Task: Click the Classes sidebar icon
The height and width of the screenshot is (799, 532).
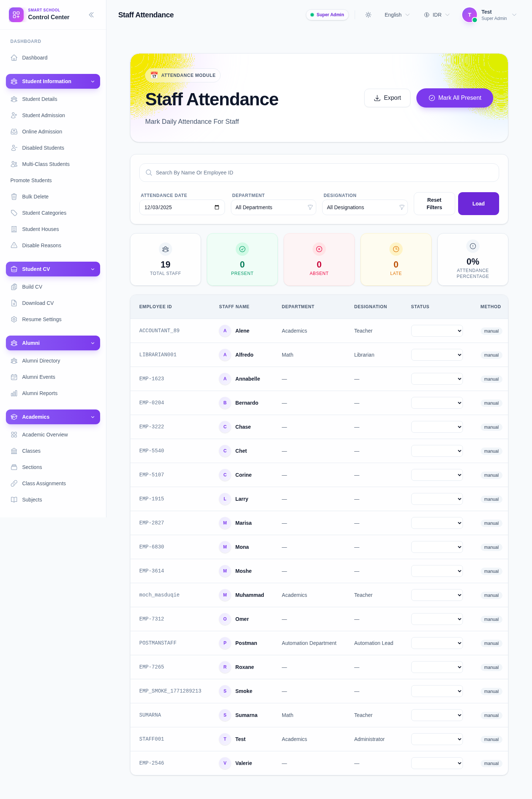Action: pos(14,451)
